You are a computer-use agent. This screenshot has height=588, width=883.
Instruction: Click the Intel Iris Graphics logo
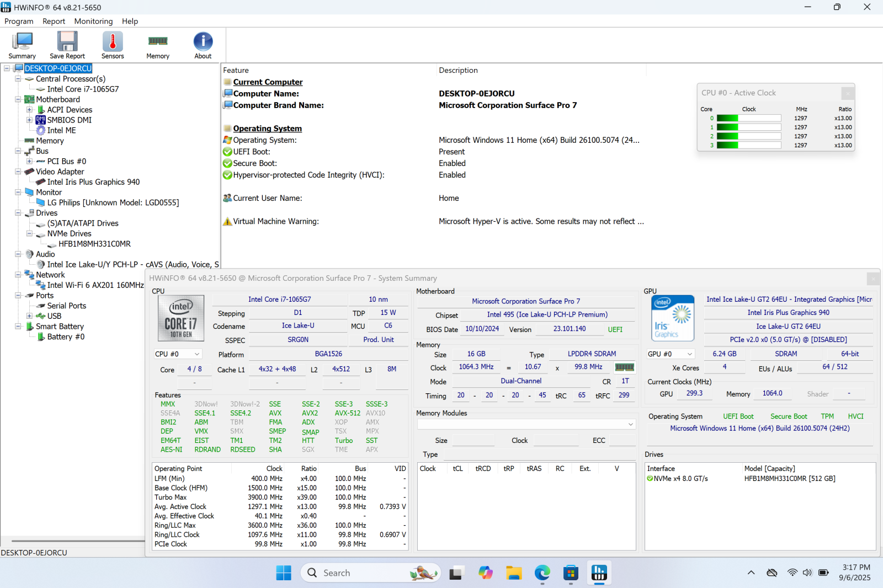pos(673,318)
